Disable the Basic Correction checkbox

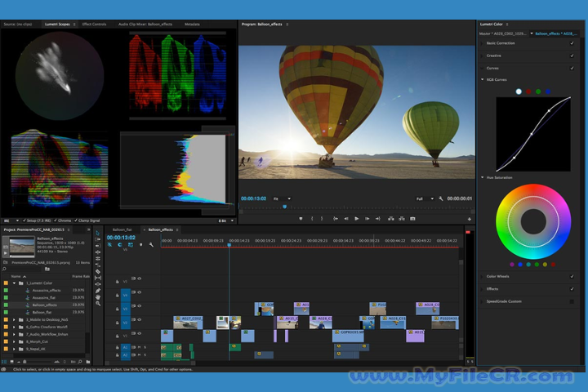tap(572, 43)
